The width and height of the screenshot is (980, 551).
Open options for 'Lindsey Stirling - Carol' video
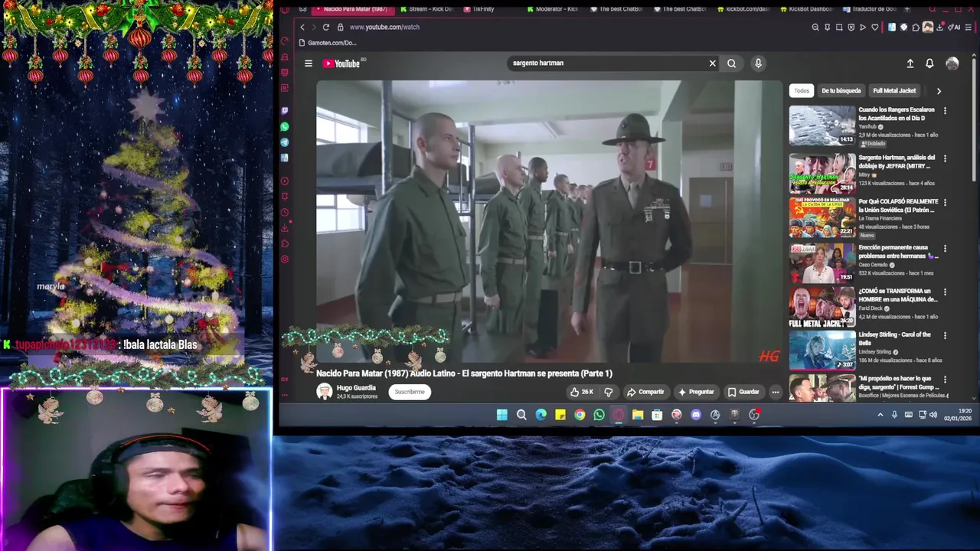click(x=945, y=335)
